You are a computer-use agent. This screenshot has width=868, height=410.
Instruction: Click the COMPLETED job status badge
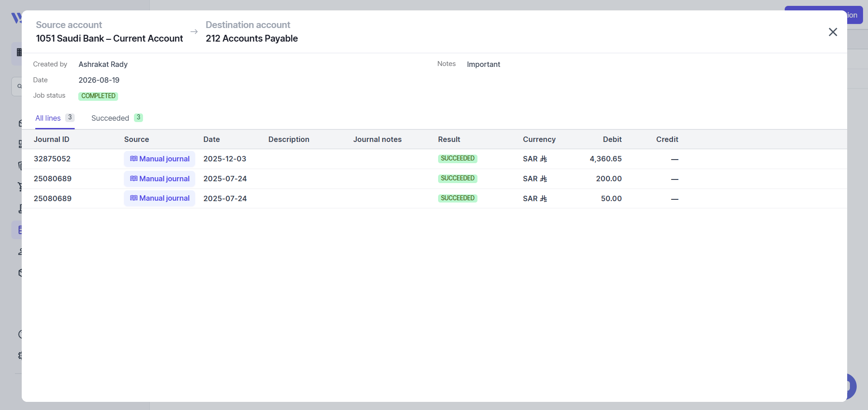tap(98, 96)
